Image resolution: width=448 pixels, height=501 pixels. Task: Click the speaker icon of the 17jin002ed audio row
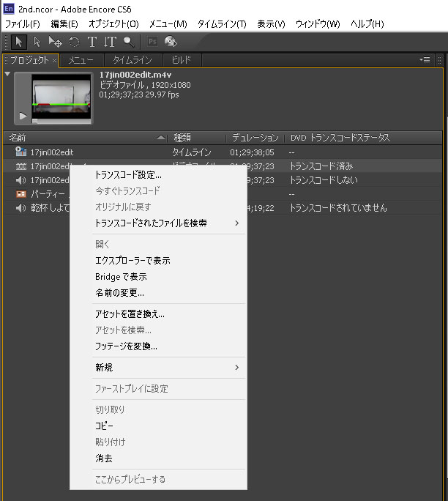(20, 180)
